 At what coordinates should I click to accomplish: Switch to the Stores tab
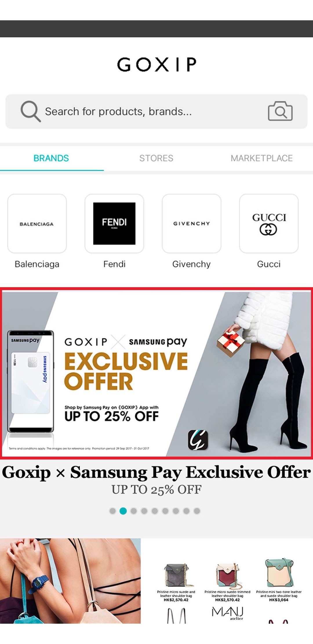click(x=156, y=158)
